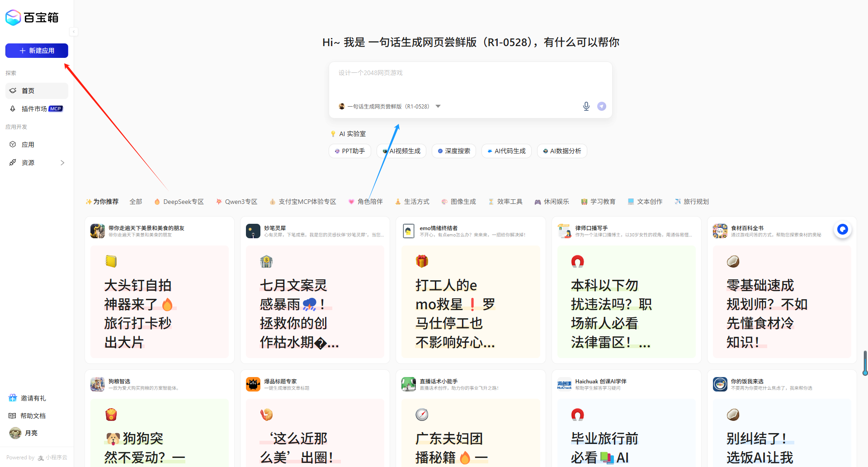The height and width of the screenshot is (467, 868).
Task: Open card 零基础速成规划师
Action: pyautogui.click(x=782, y=302)
